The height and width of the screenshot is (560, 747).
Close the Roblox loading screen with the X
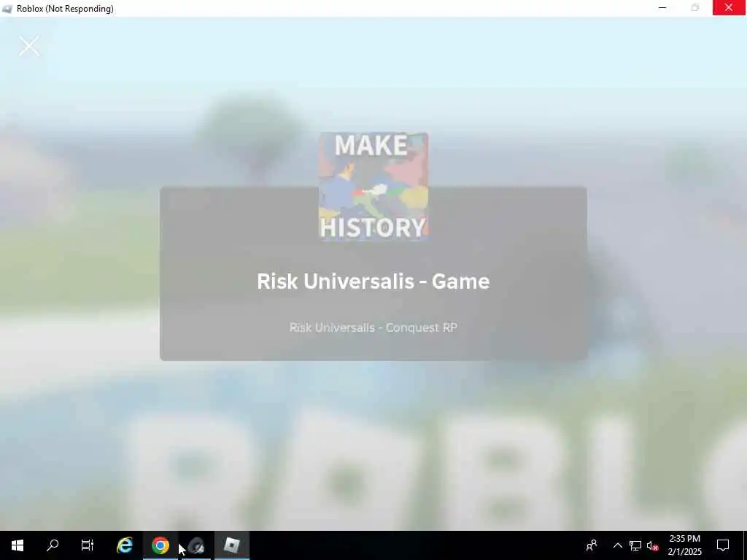(x=29, y=46)
